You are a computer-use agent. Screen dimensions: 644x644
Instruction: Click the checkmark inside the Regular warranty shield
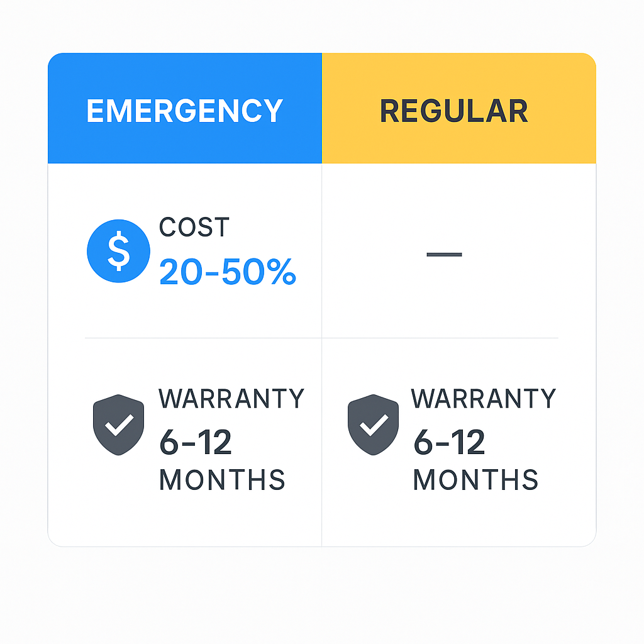pyautogui.click(x=373, y=426)
